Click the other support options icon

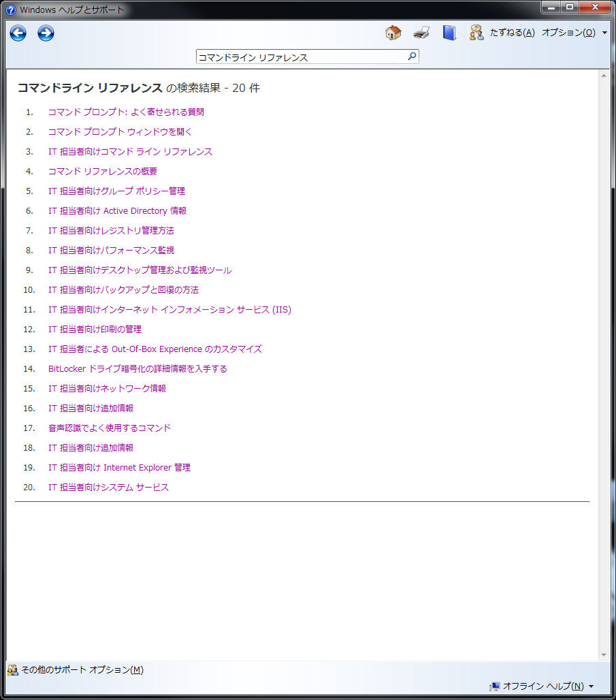coord(12,669)
